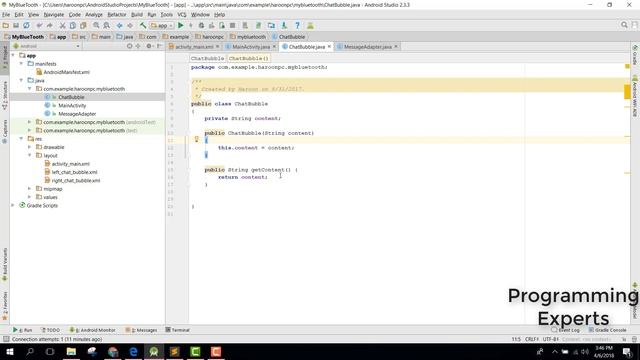Click the ChatBubble() method breadcrumb above editor

248,58
